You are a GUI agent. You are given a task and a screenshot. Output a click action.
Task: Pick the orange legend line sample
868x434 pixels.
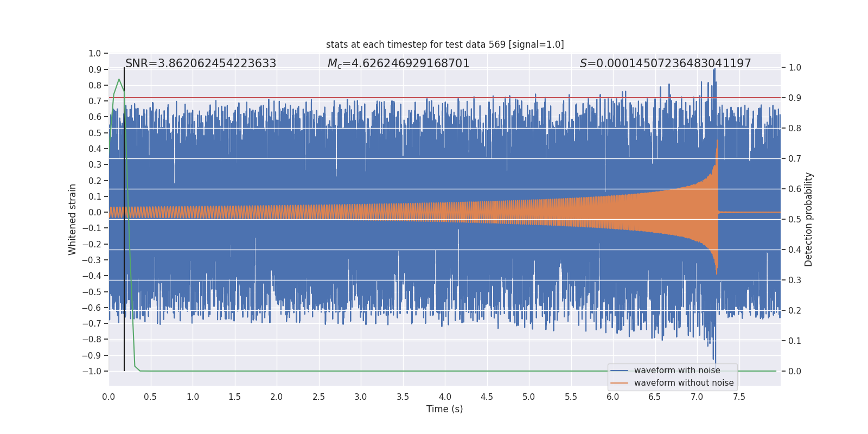point(619,383)
